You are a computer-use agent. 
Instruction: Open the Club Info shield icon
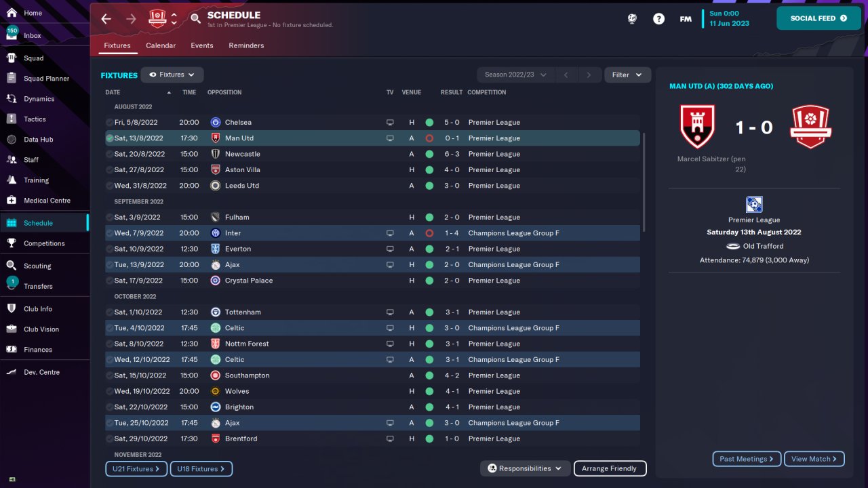point(12,309)
